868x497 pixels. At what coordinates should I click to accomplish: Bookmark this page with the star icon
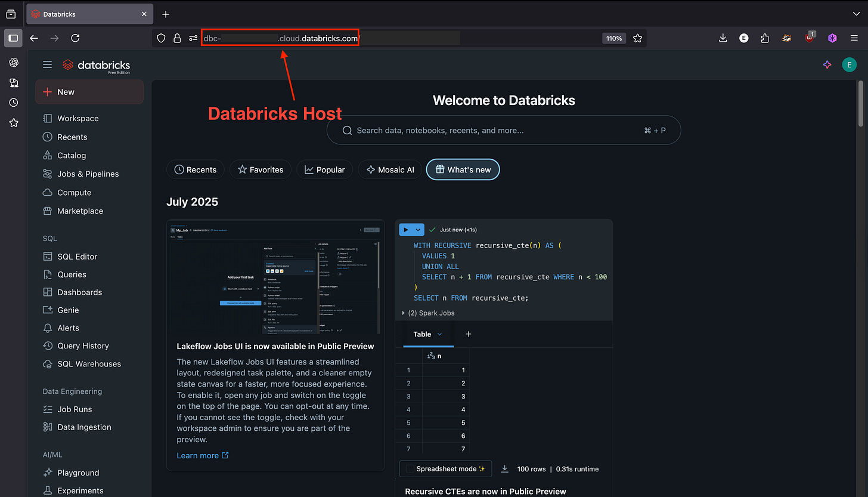point(637,38)
